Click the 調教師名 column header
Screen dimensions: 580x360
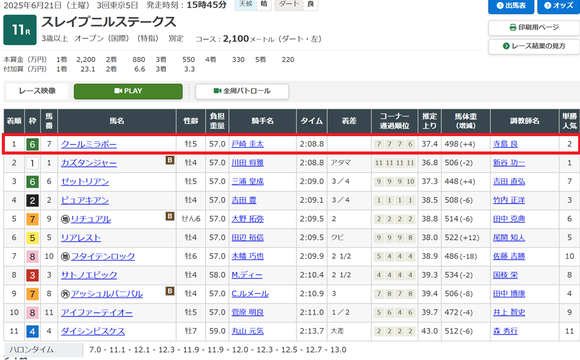(x=525, y=121)
